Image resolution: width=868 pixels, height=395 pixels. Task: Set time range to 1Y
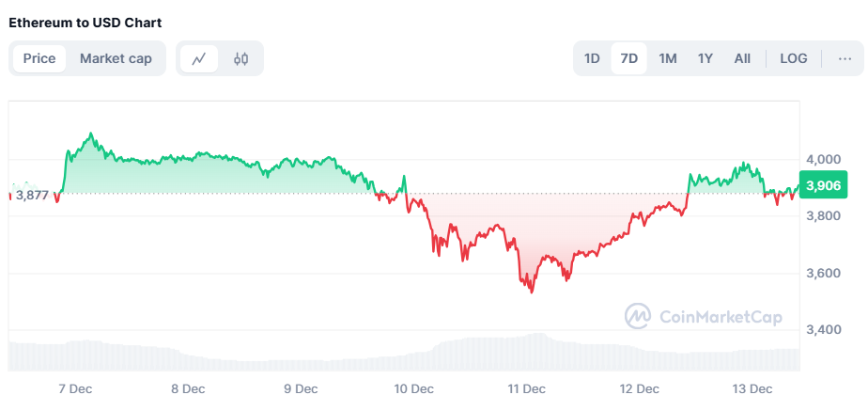coord(705,58)
